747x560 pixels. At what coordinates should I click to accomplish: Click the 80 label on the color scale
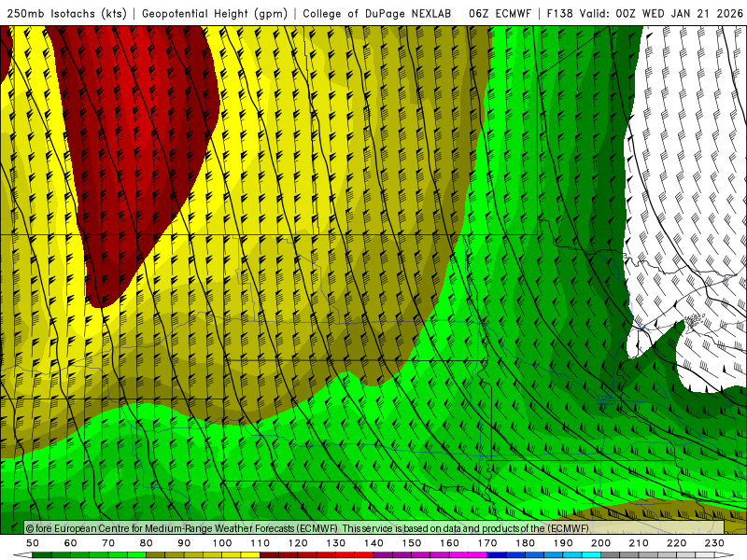[x=147, y=543]
